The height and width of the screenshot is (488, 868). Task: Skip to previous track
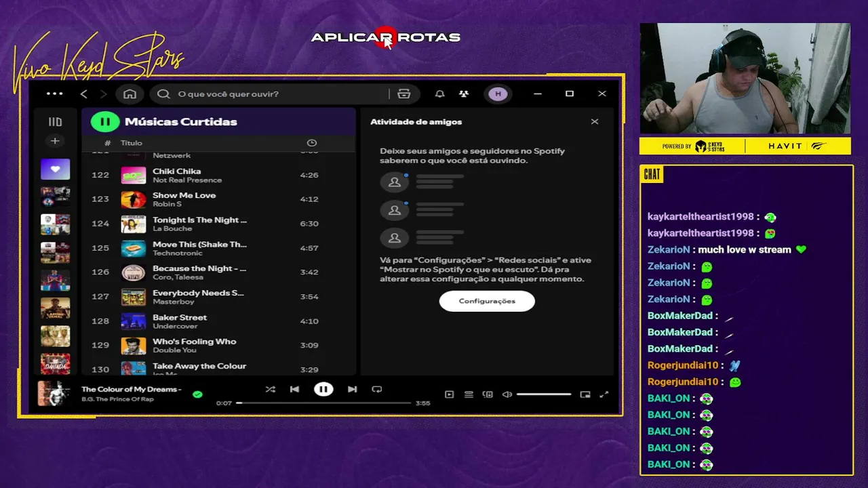(294, 389)
